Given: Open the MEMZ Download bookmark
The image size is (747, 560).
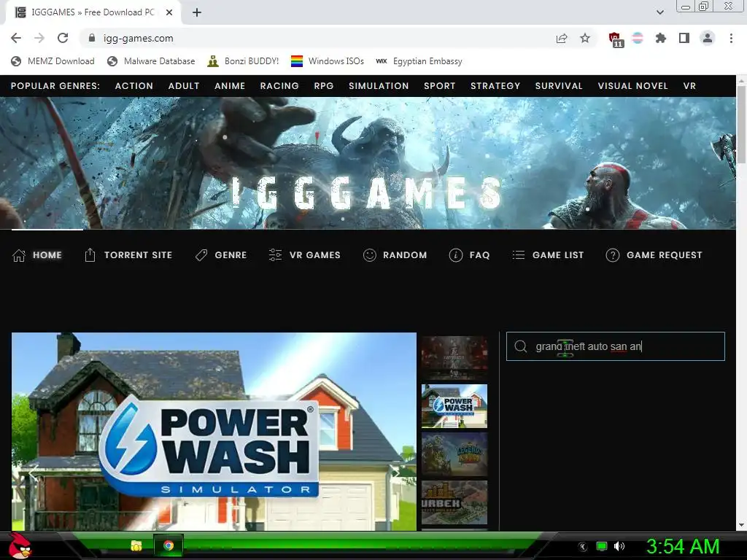Looking at the screenshot, I should [x=53, y=61].
